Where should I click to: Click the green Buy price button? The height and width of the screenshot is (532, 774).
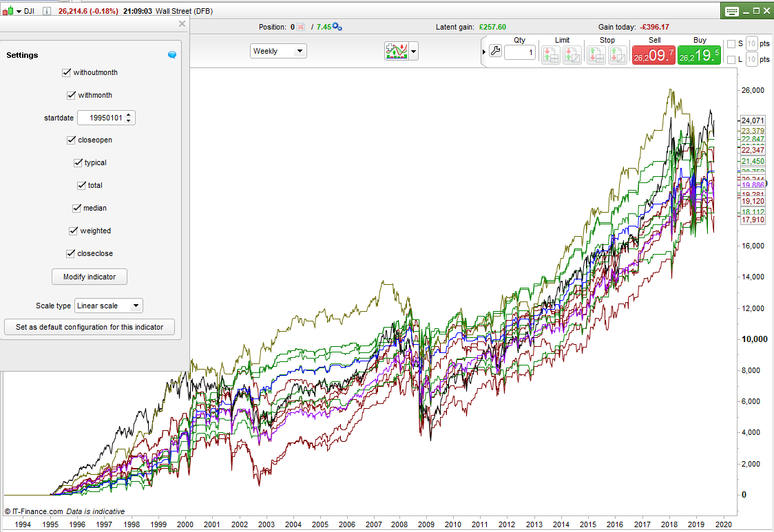(699, 55)
